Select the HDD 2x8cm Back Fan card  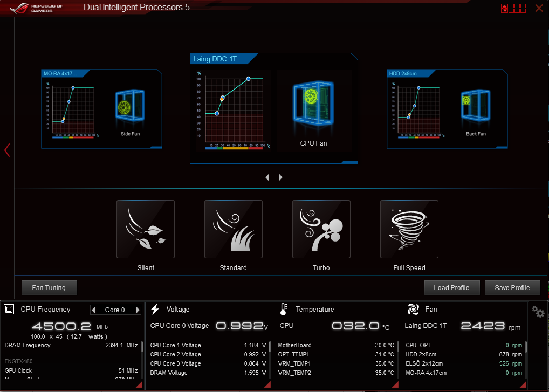pos(447,109)
